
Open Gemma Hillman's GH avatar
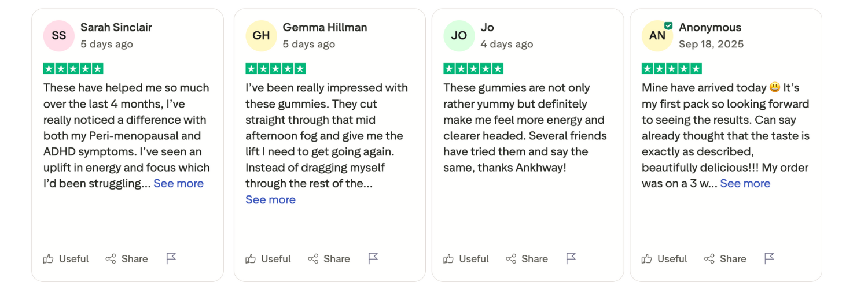[261, 36]
